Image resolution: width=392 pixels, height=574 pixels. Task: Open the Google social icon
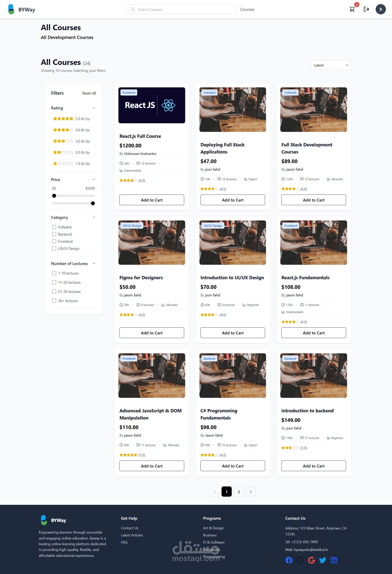pos(311,560)
